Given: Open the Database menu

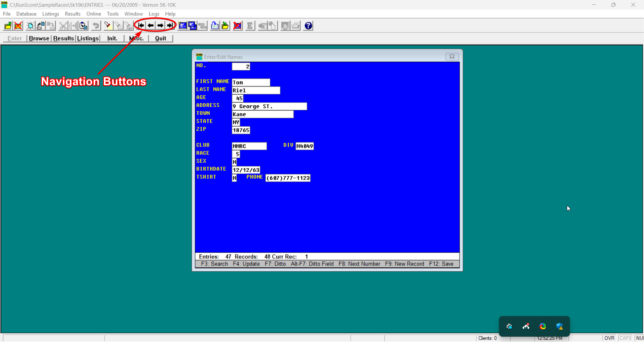Looking at the screenshot, I should [x=26, y=14].
